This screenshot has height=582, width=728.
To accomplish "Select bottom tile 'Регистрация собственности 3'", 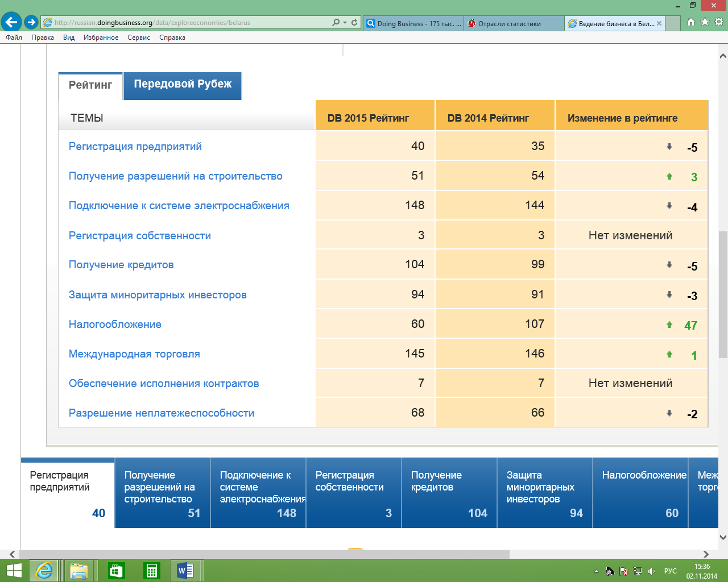I will 354,493.
